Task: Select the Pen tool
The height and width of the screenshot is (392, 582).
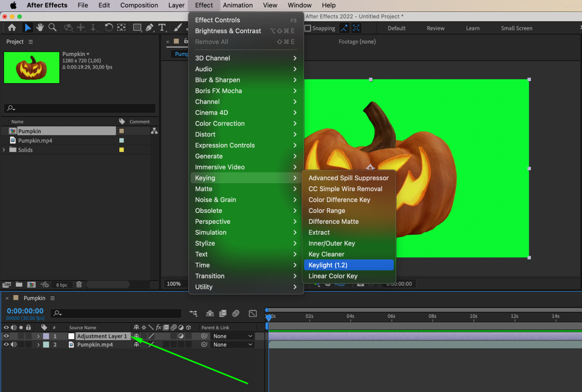Action: (149, 28)
